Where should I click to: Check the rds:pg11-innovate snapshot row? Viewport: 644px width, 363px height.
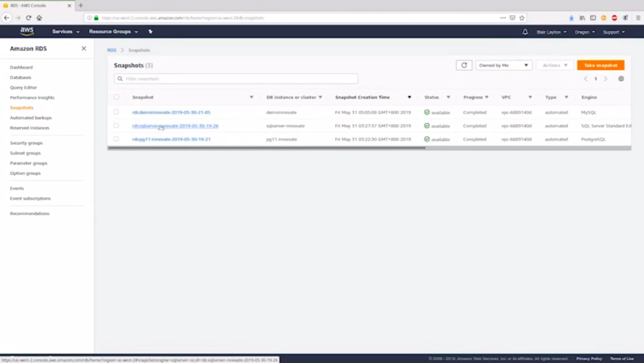116,139
